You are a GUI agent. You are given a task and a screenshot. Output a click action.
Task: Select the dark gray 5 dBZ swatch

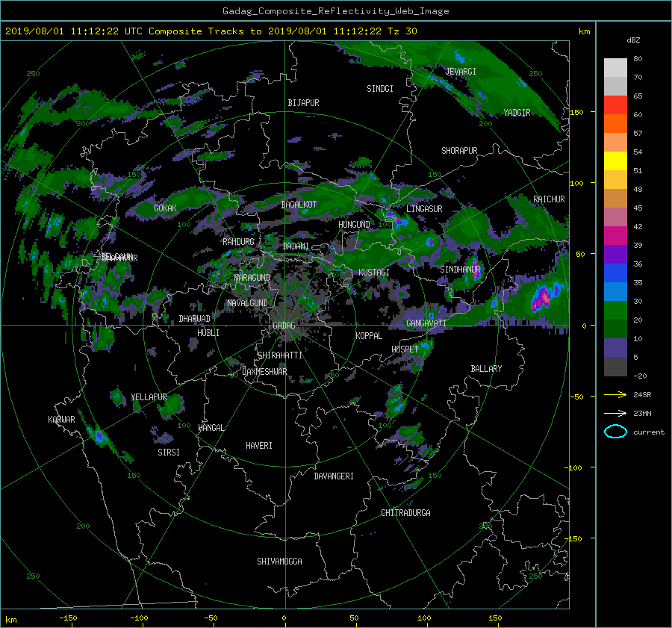coord(615,367)
